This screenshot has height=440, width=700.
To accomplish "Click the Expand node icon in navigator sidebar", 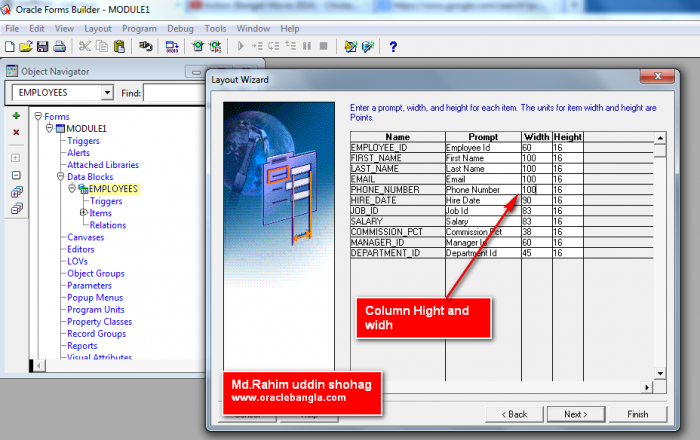I will pos(16,158).
